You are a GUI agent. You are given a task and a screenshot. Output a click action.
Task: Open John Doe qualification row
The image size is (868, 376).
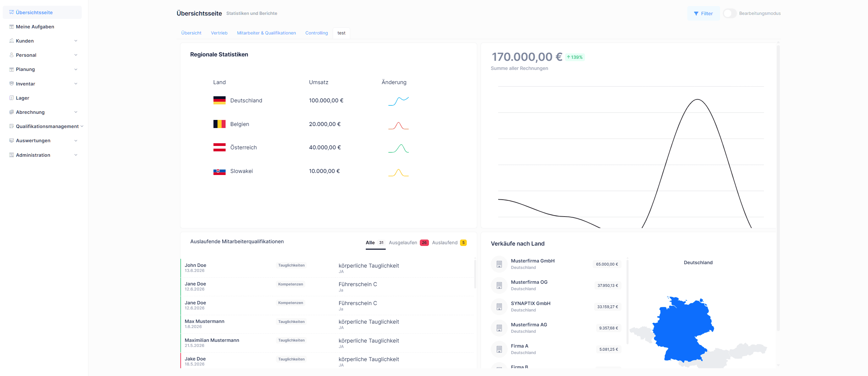327,268
